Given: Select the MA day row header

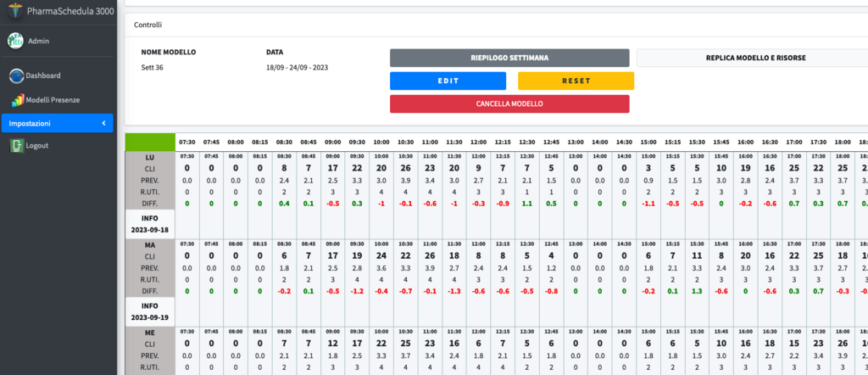Looking at the screenshot, I should click(x=150, y=244).
